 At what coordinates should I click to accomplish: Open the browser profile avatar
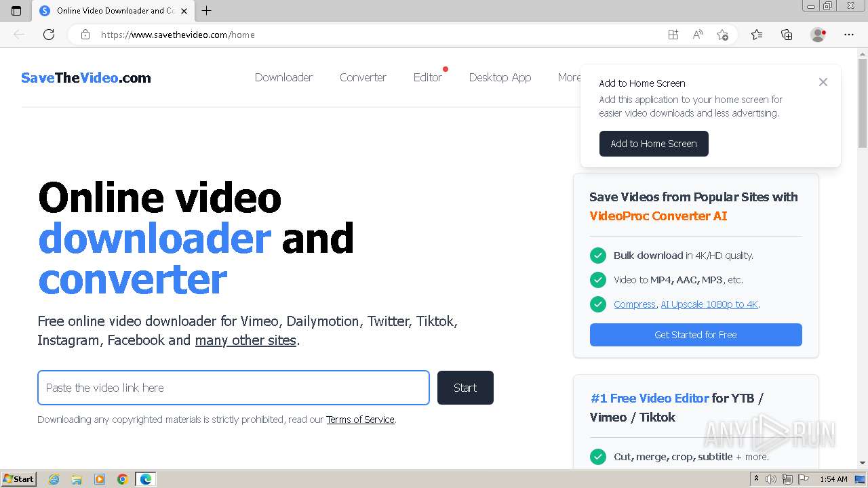coord(818,35)
